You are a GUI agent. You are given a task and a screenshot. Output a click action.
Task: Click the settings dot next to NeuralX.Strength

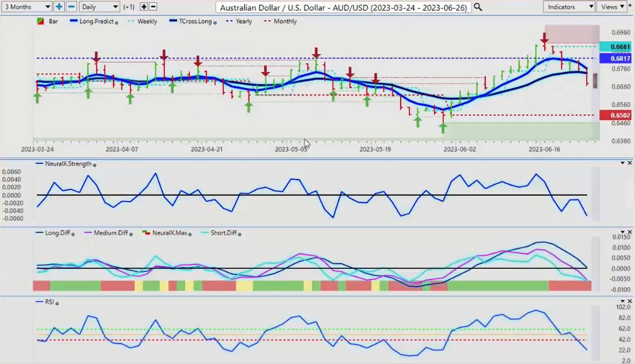coord(94,165)
